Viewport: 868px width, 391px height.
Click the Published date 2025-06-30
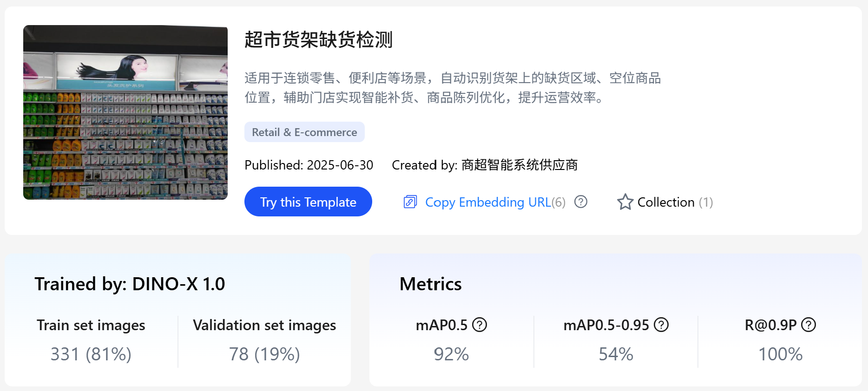pos(340,165)
